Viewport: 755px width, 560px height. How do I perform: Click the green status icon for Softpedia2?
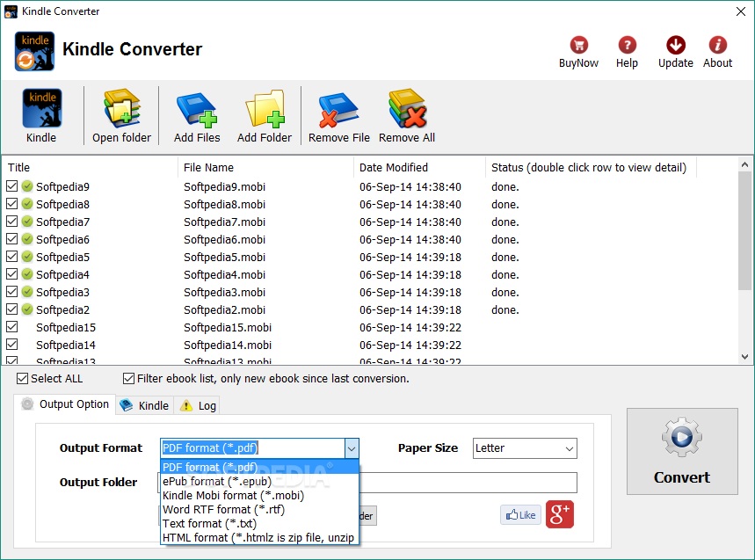pos(27,309)
